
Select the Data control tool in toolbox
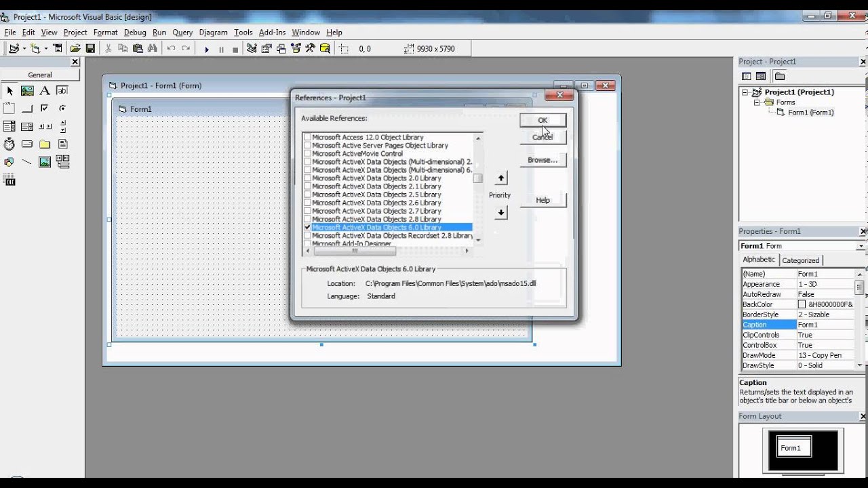[62, 162]
